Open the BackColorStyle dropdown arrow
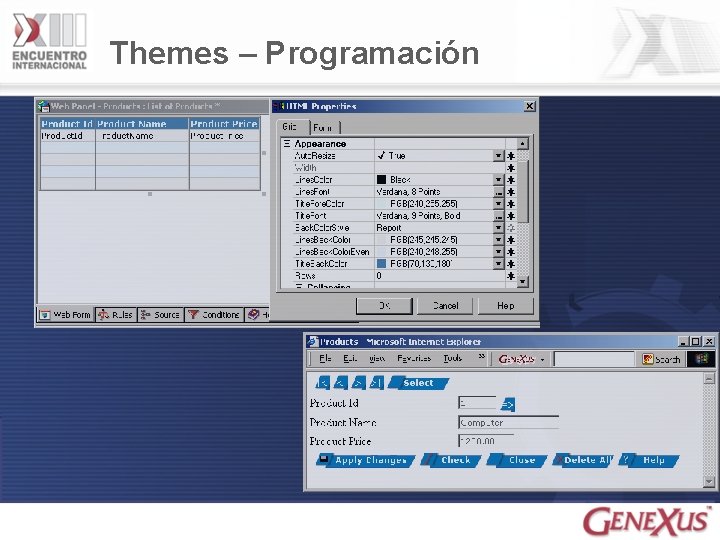This screenshot has width=720, height=540. click(499, 228)
